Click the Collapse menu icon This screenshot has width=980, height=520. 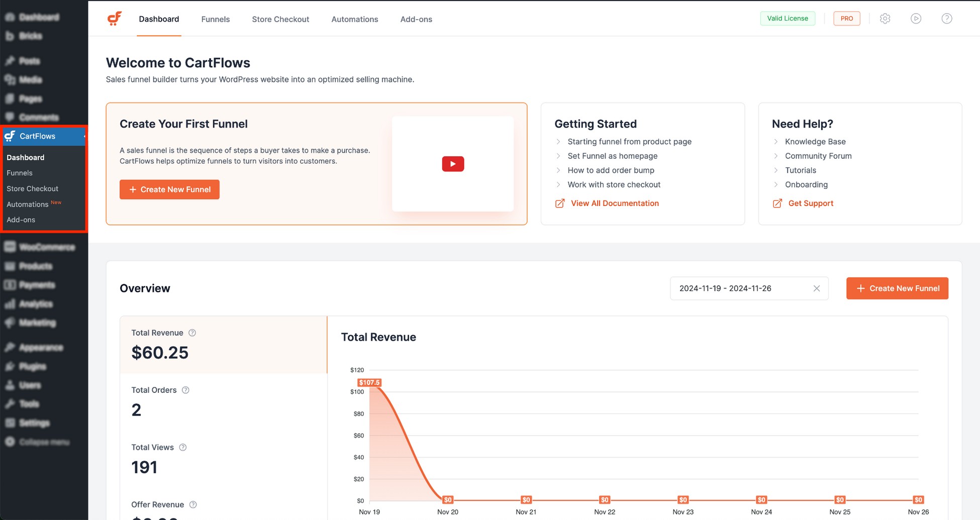coord(10,442)
